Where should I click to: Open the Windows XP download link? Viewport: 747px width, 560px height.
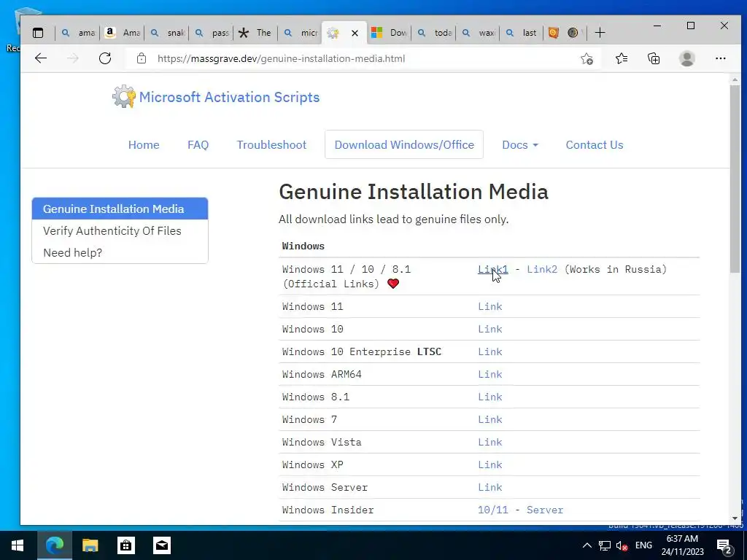pyautogui.click(x=489, y=464)
